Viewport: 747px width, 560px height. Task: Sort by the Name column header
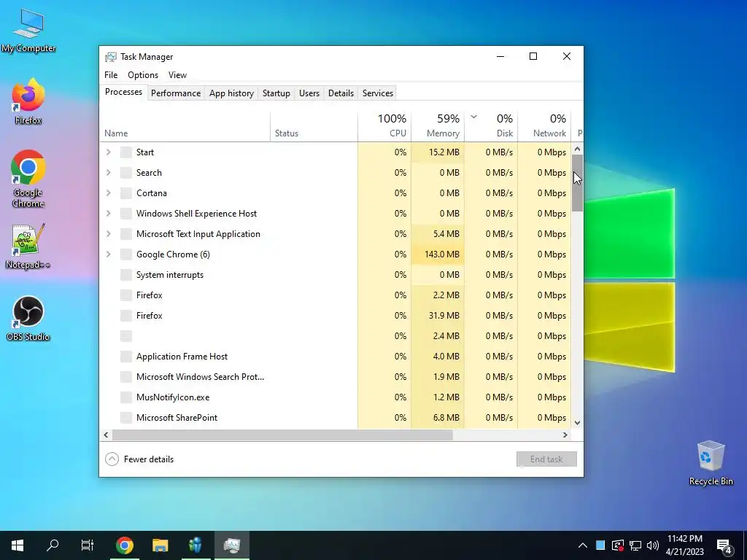tap(185, 125)
